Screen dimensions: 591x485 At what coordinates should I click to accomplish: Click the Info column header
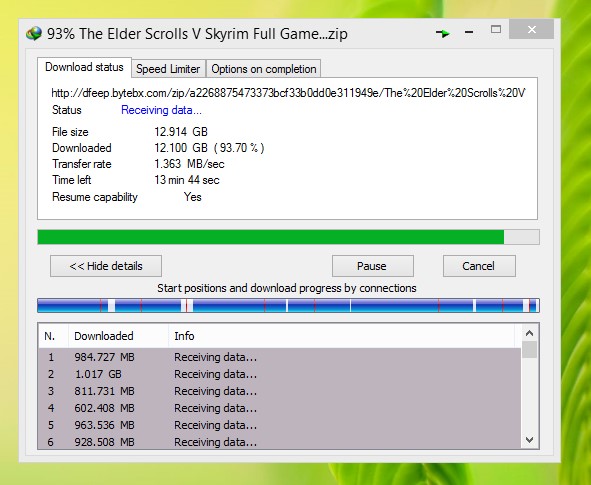341,336
